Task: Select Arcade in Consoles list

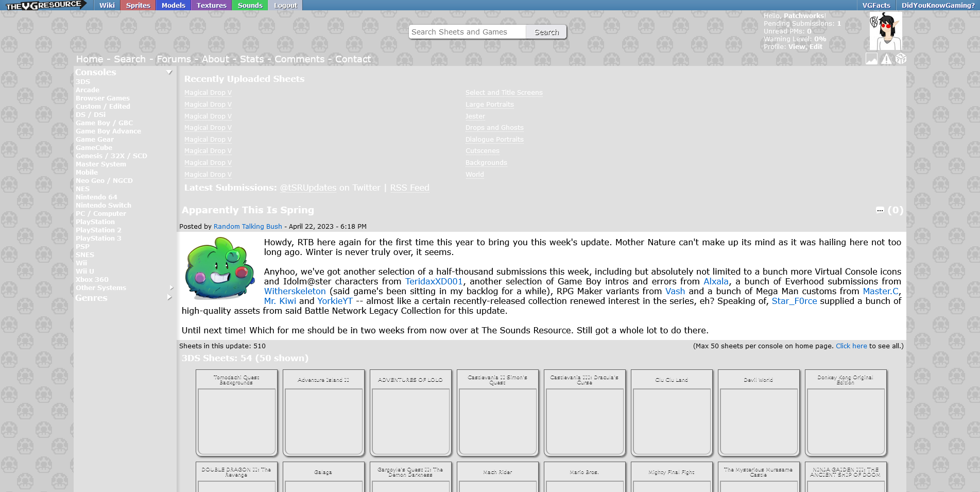Action: coord(88,90)
